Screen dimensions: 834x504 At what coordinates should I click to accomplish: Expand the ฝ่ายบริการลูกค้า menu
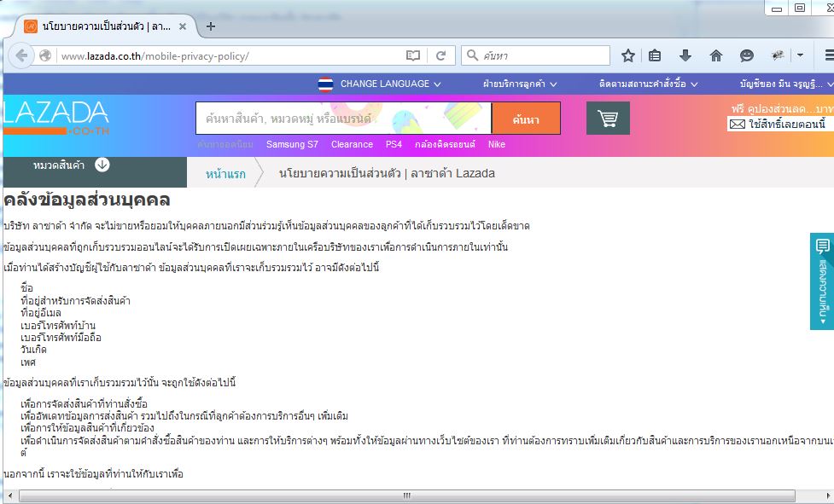pyautogui.click(x=520, y=84)
